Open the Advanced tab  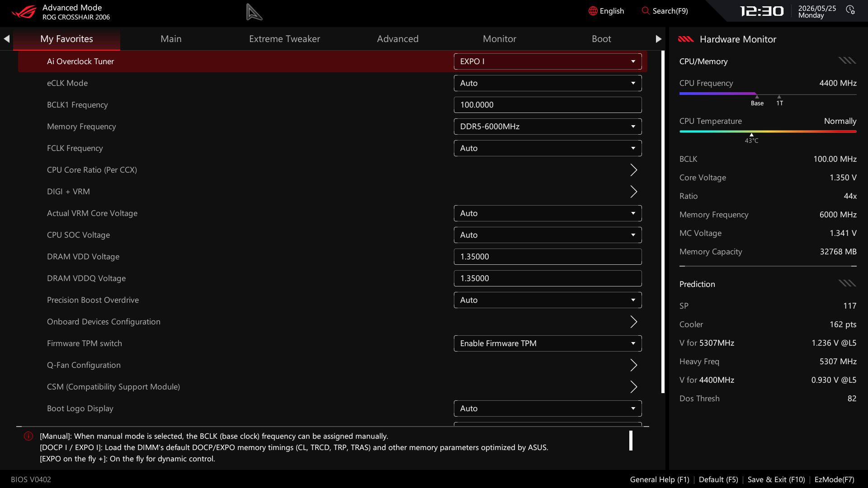coord(398,39)
